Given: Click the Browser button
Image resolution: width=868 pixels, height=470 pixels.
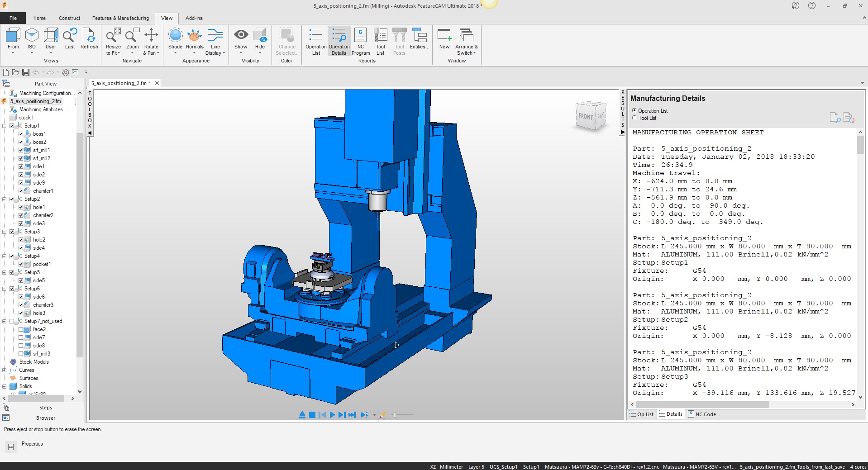Looking at the screenshot, I should (45, 418).
